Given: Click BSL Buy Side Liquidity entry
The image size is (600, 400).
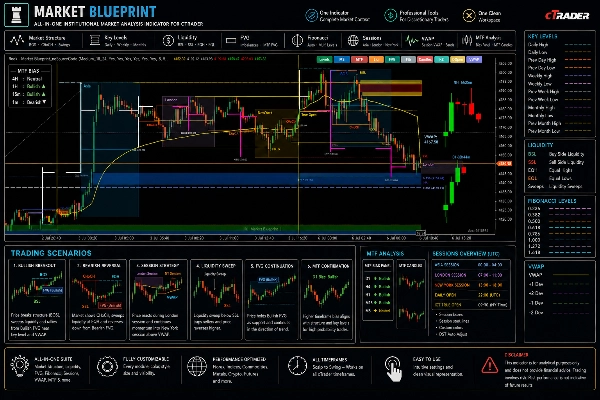Looking at the screenshot, I should pyautogui.click(x=556, y=154).
